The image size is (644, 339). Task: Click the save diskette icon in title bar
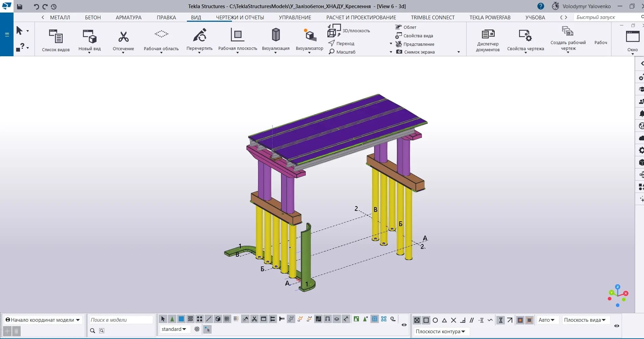click(20, 6)
